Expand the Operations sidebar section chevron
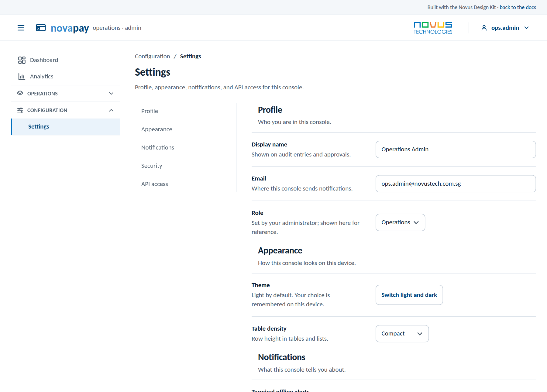The height and width of the screenshot is (392, 547). [111, 94]
